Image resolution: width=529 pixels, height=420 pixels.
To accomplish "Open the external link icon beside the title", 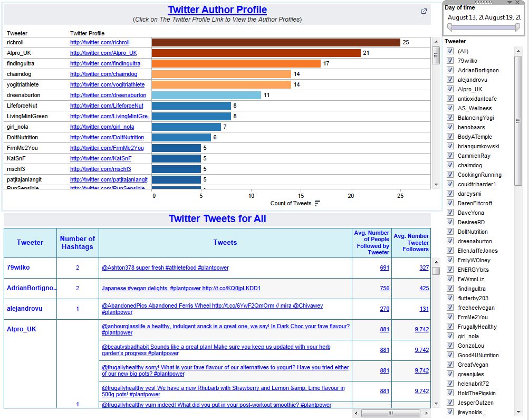I will coord(424,11).
